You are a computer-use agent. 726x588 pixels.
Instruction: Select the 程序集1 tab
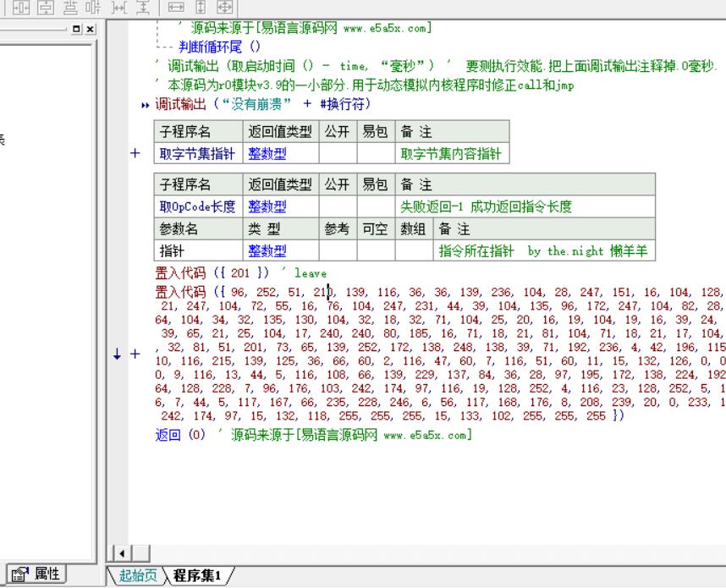(196, 576)
